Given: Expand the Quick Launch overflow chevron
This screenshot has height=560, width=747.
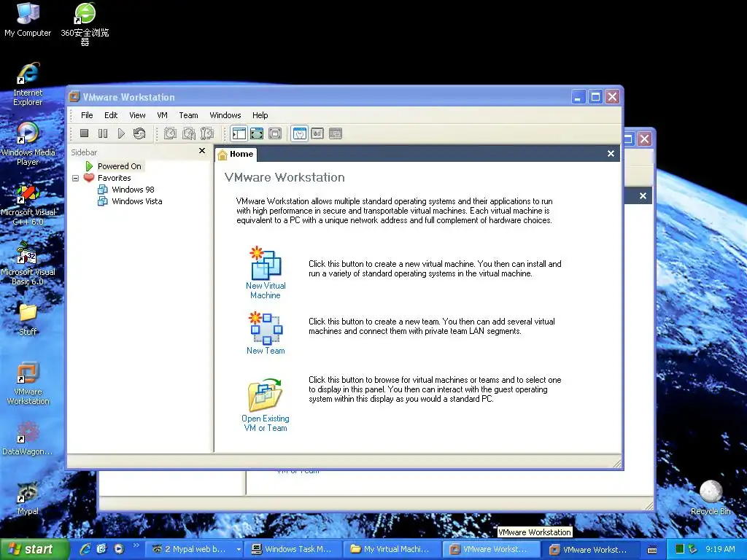Looking at the screenshot, I should pyautogui.click(x=136, y=545).
